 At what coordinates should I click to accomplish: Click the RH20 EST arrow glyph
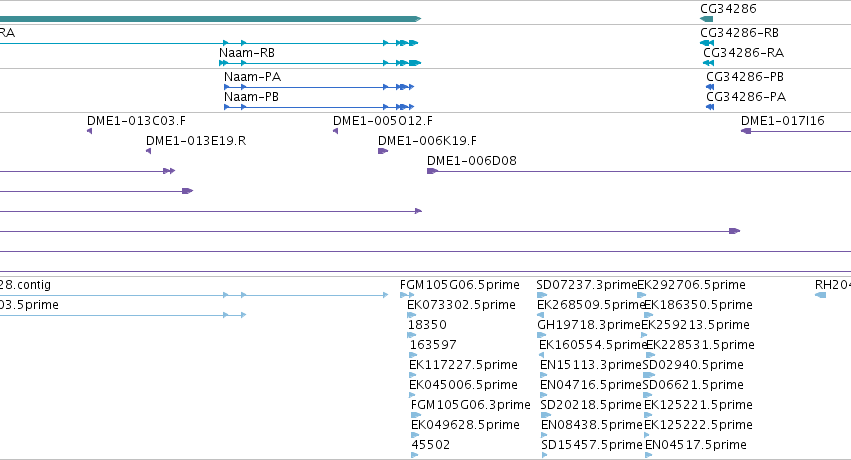pyautogui.click(x=821, y=295)
